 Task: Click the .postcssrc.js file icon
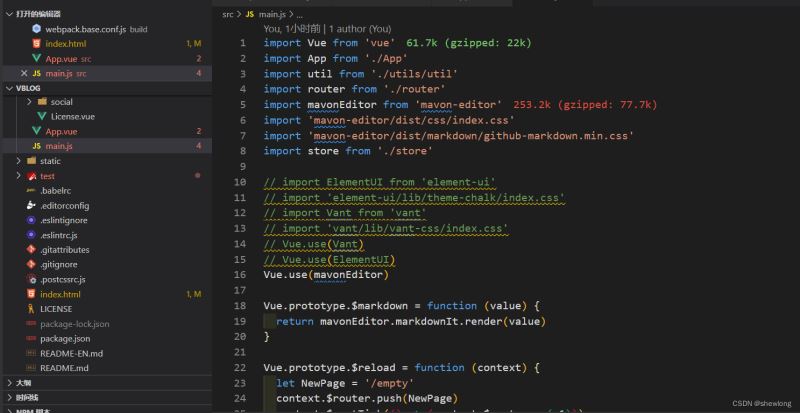click(x=31, y=279)
